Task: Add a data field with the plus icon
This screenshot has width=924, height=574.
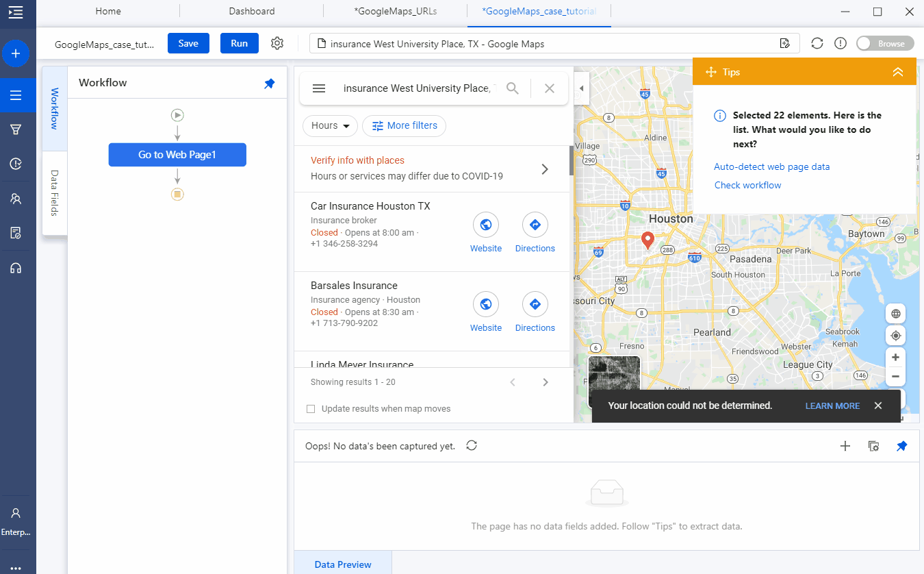Action: pos(845,446)
